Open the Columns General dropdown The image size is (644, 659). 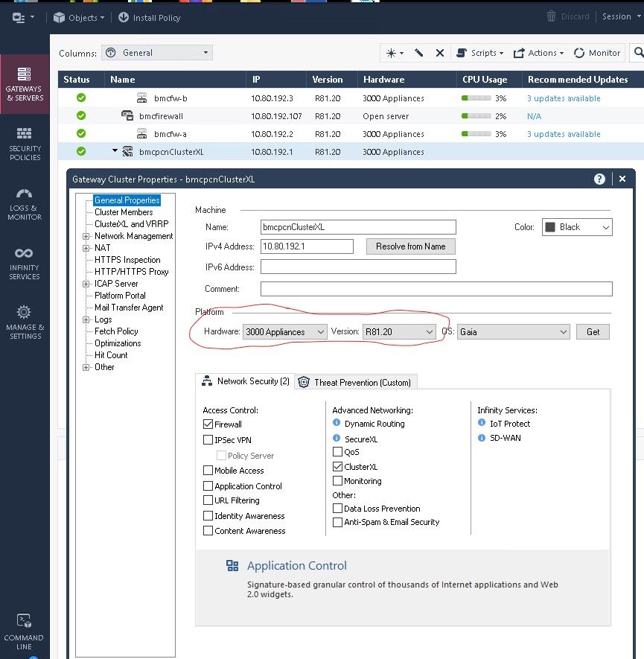[x=156, y=53]
